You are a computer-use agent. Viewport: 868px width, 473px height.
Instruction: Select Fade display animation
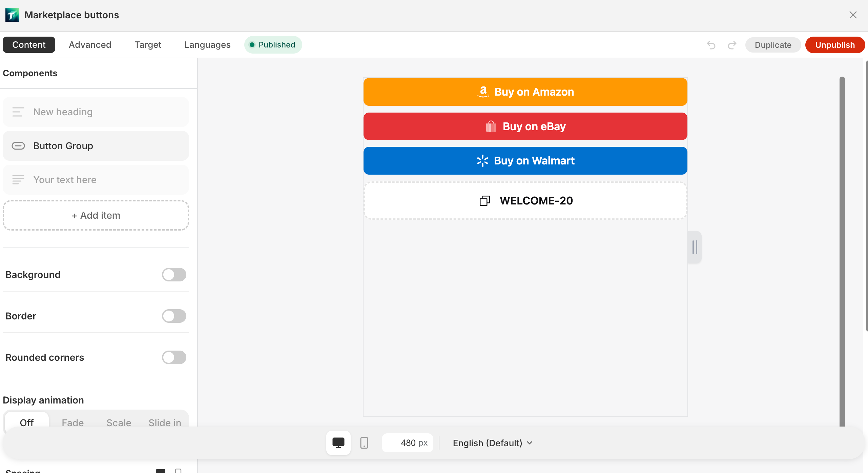tap(73, 422)
